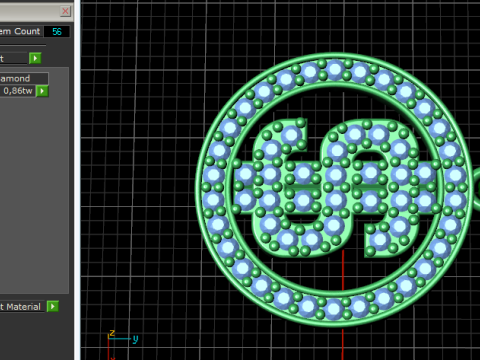Click the green pendant ring in viewport
This screenshot has width=480, height=360.
333,190
